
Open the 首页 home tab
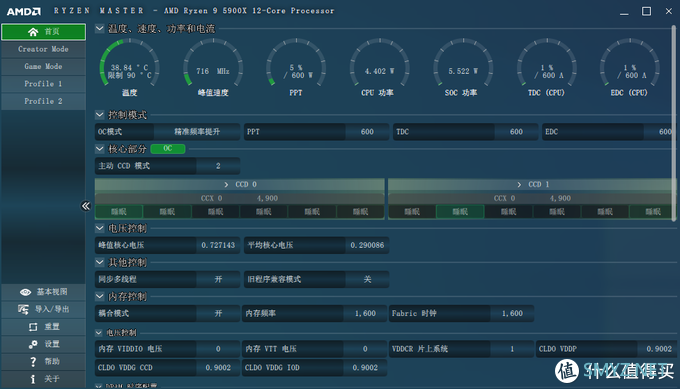coord(43,32)
